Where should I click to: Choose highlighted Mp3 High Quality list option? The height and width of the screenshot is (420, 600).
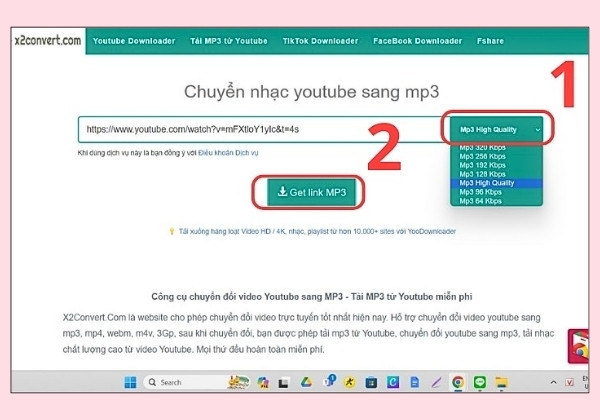point(497,183)
